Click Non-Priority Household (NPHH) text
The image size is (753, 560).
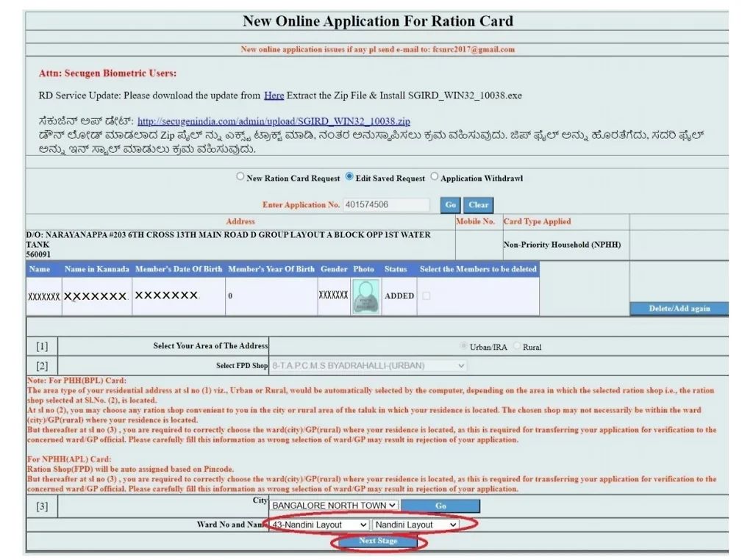coord(562,245)
